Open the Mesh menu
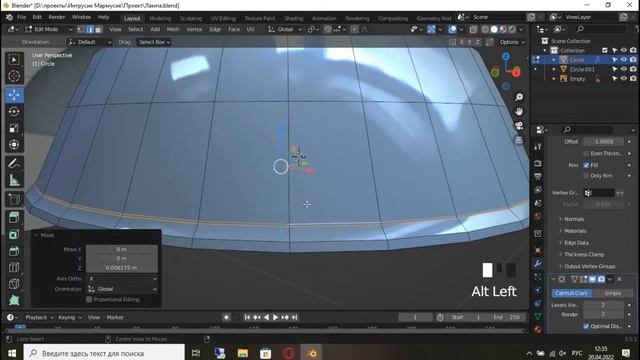 click(173, 29)
